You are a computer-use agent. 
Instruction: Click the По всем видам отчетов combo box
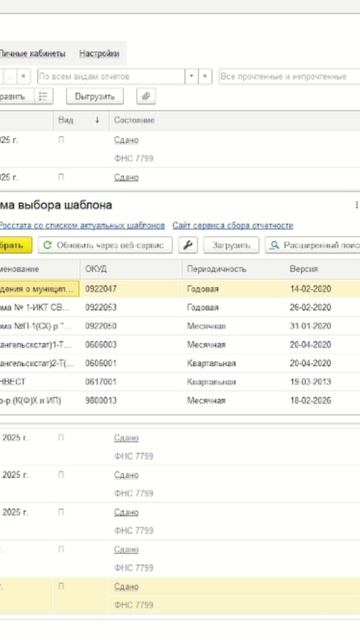click(x=111, y=76)
